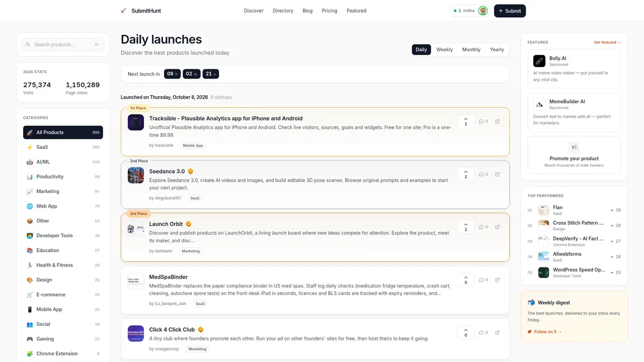Open the Blog nav link
644x362 pixels.
(307, 11)
